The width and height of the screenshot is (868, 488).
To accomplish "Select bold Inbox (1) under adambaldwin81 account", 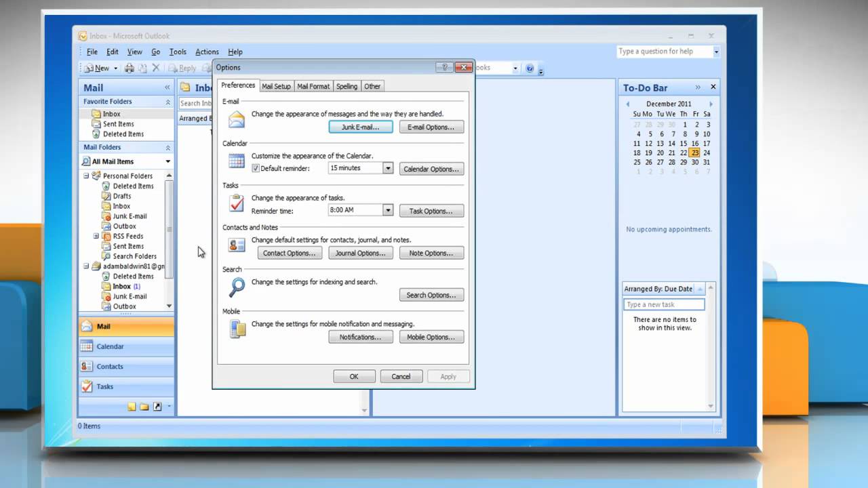I will (126, 287).
